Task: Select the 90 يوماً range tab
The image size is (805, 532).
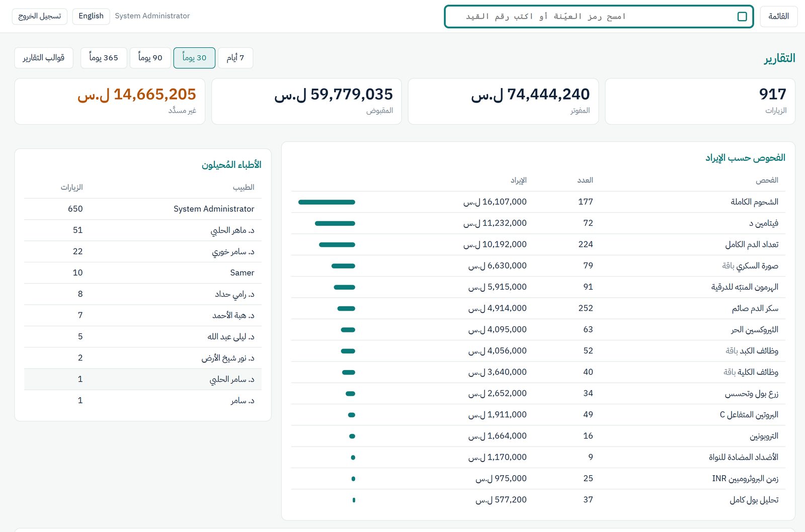Action: [150, 58]
